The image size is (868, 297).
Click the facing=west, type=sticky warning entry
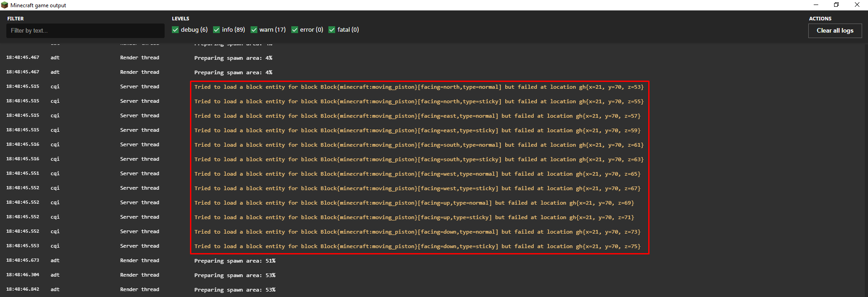417,188
